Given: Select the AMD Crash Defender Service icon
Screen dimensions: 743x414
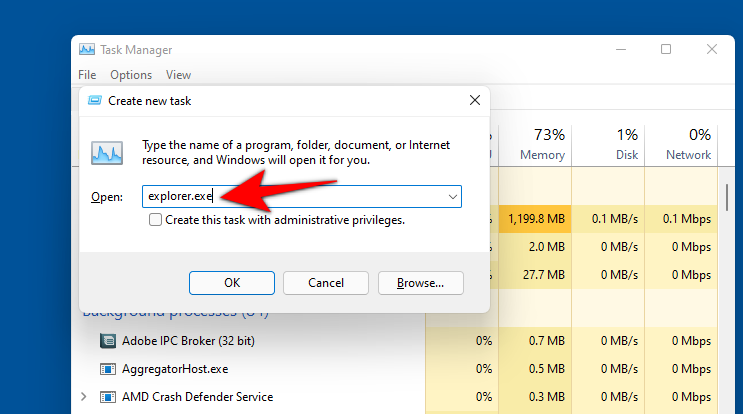Looking at the screenshot, I should (x=108, y=397).
